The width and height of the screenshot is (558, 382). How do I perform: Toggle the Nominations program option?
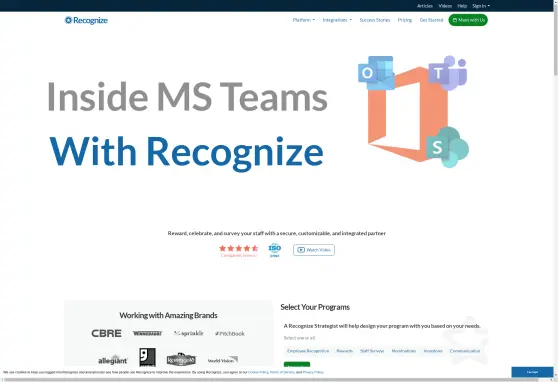coord(404,351)
